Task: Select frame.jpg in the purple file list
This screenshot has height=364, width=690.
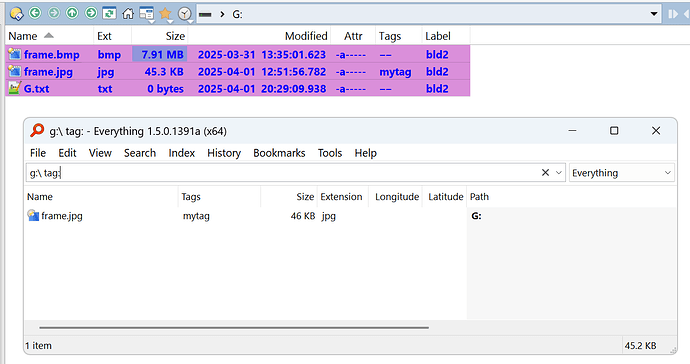Action: [x=48, y=72]
